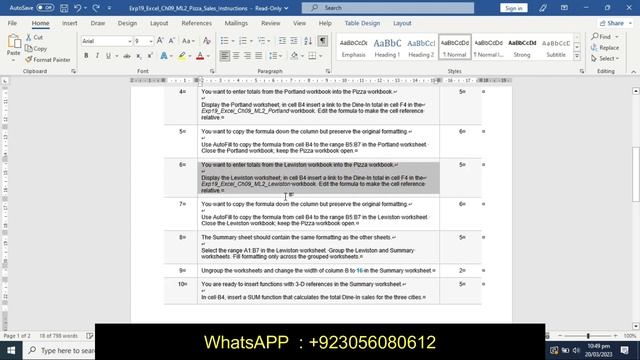Switch to the Insert tab
This screenshot has height=360, width=640.
click(x=69, y=23)
